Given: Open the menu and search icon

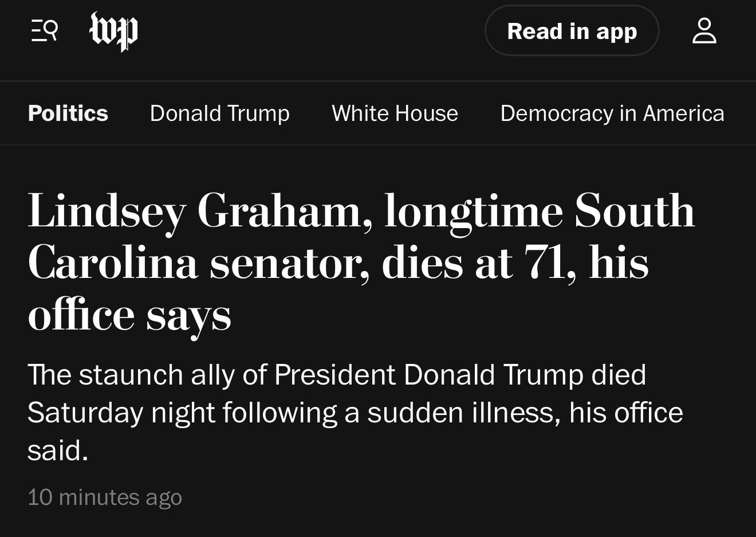Looking at the screenshot, I should [x=45, y=30].
